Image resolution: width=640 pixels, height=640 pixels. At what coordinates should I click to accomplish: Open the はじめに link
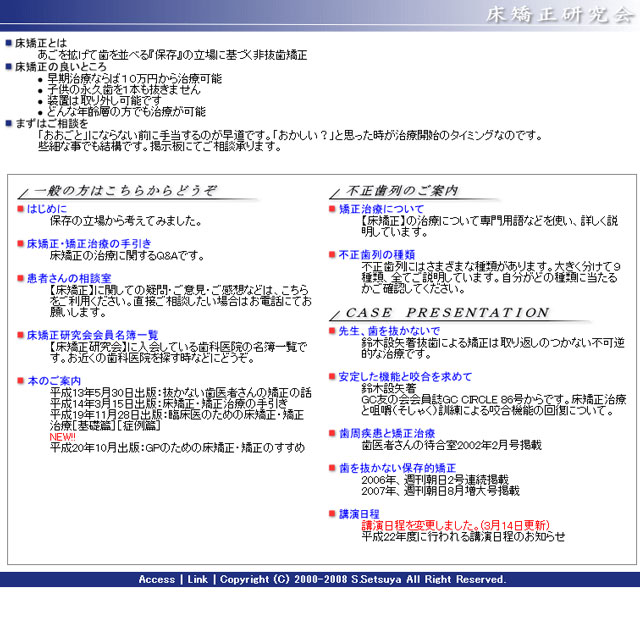(46, 209)
